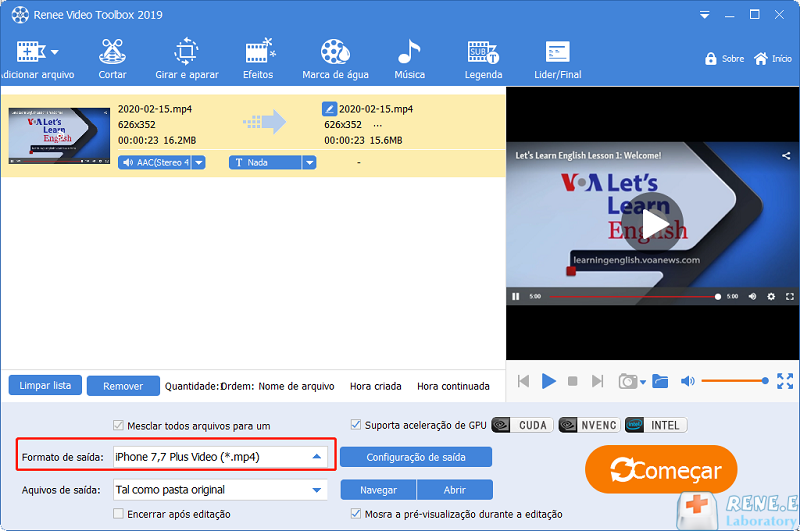Open the Aquivos de saída dropdown

[x=219, y=490]
